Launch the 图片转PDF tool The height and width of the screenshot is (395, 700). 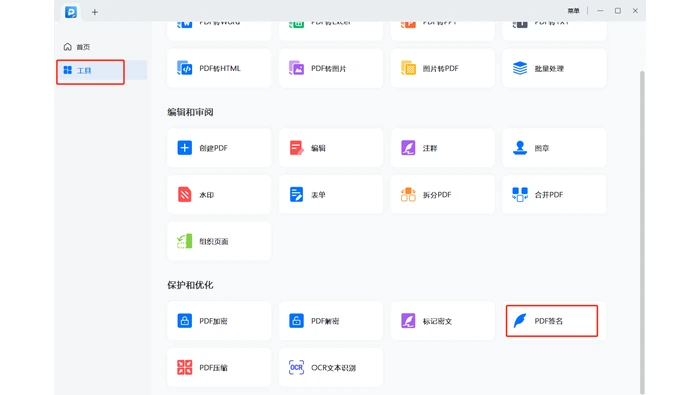coord(442,68)
